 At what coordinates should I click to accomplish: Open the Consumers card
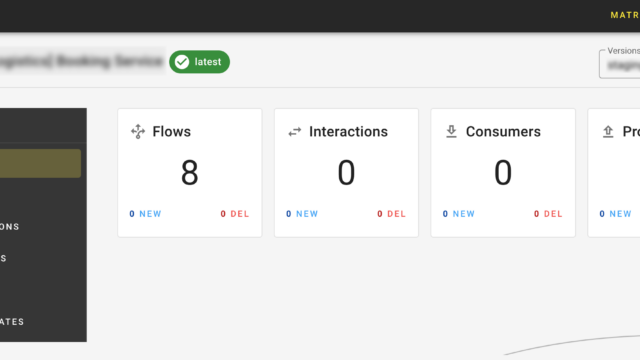pos(503,173)
